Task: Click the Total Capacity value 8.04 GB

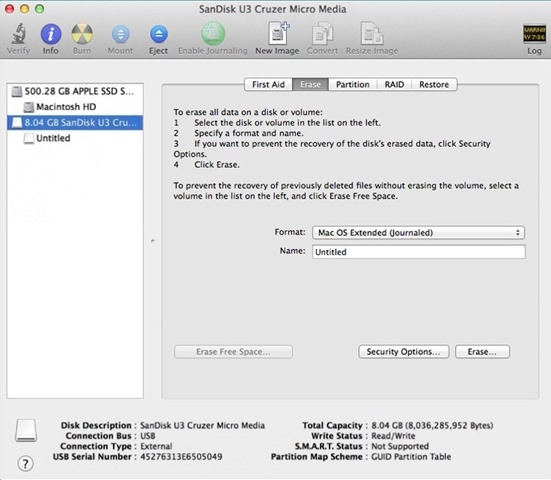Action: tap(432, 426)
